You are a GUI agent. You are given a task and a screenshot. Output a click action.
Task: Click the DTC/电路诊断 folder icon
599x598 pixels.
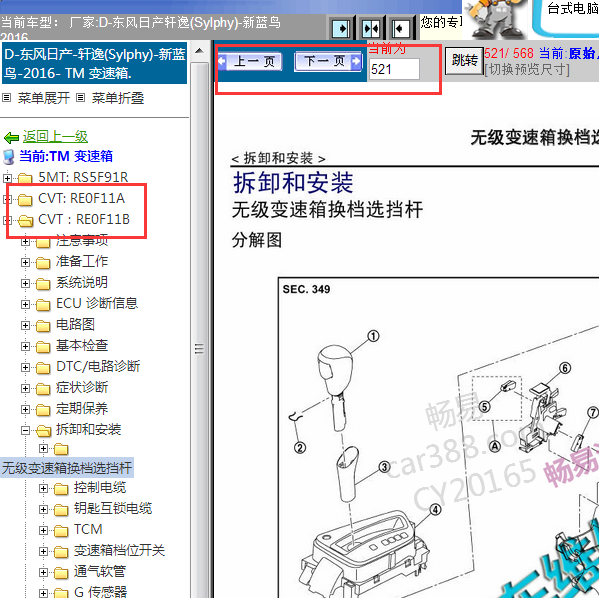43,368
